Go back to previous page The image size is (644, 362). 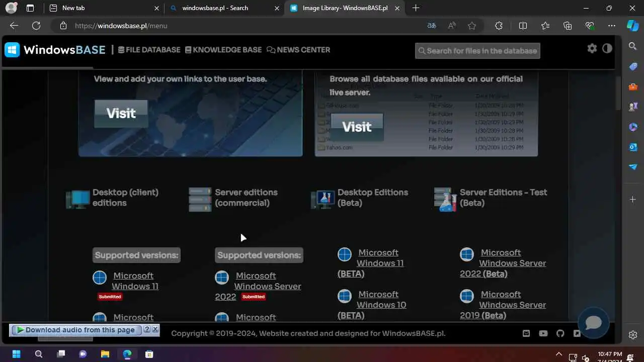tap(14, 26)
